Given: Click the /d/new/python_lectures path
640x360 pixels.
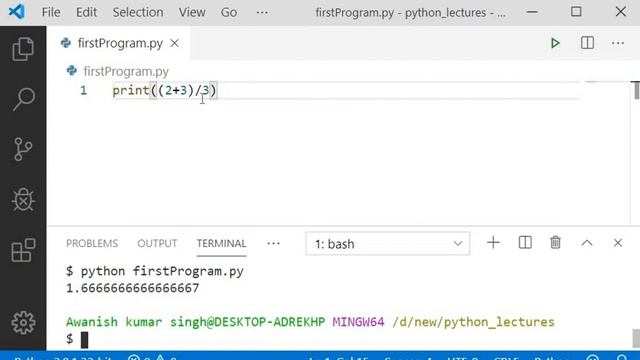Looking at the screenshot, I should (x=473, y=322).
